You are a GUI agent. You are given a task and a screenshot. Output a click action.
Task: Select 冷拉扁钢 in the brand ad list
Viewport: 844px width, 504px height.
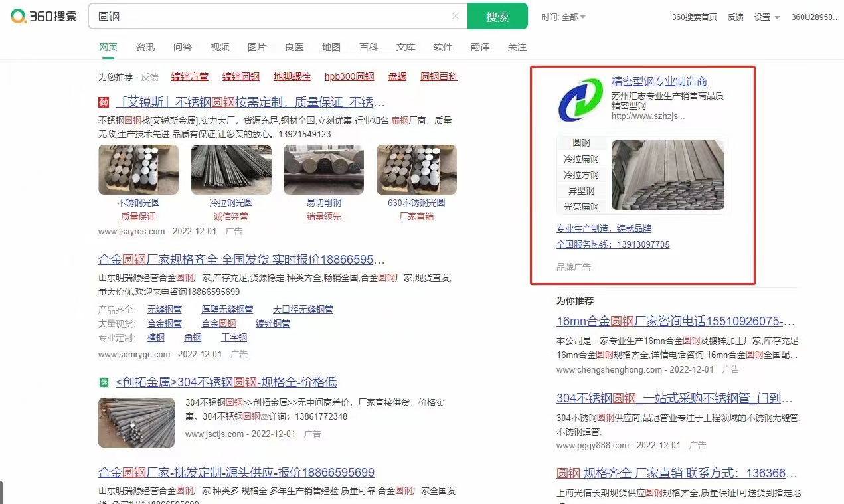(x=581, y=159)
